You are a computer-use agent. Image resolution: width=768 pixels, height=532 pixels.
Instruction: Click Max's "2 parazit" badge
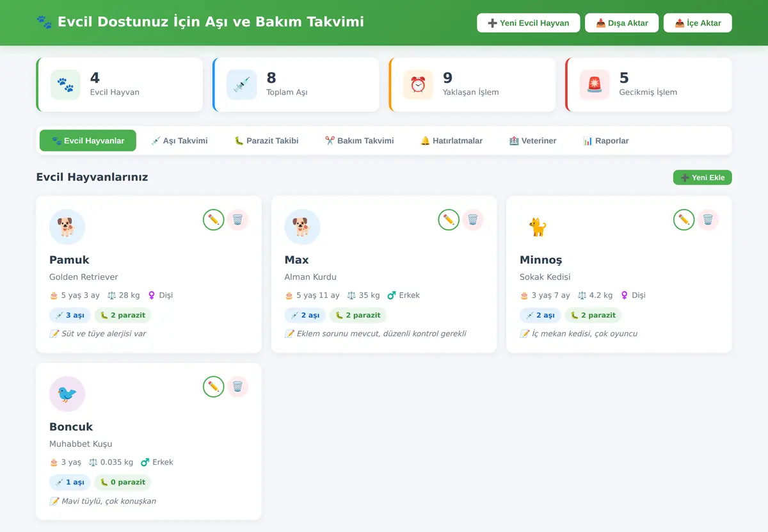358,316
